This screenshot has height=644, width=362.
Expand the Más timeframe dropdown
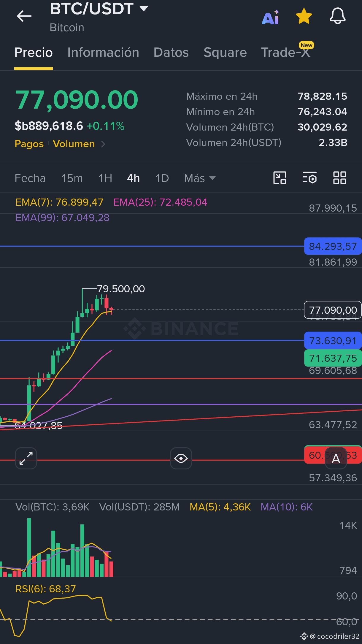(x=200, y=178)
